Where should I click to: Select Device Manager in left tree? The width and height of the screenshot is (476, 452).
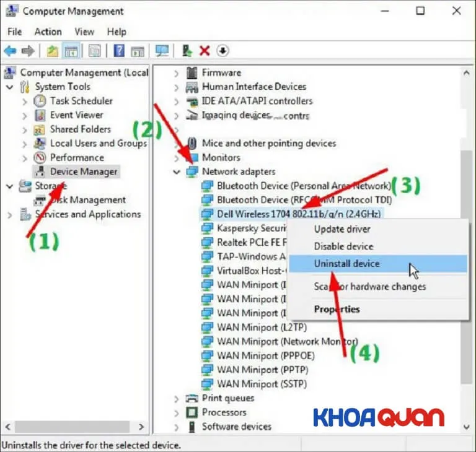pos(83,172)
